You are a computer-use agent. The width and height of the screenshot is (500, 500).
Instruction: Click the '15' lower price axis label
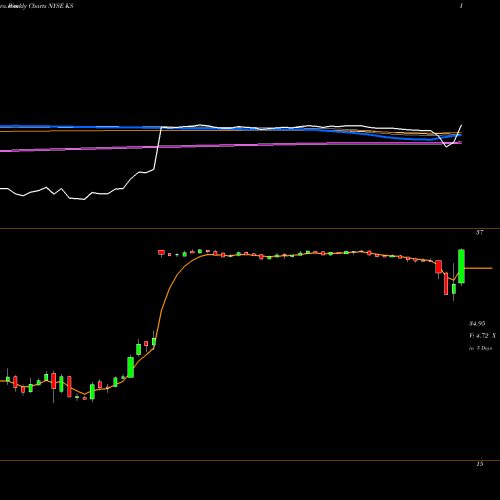click(479, 464)
